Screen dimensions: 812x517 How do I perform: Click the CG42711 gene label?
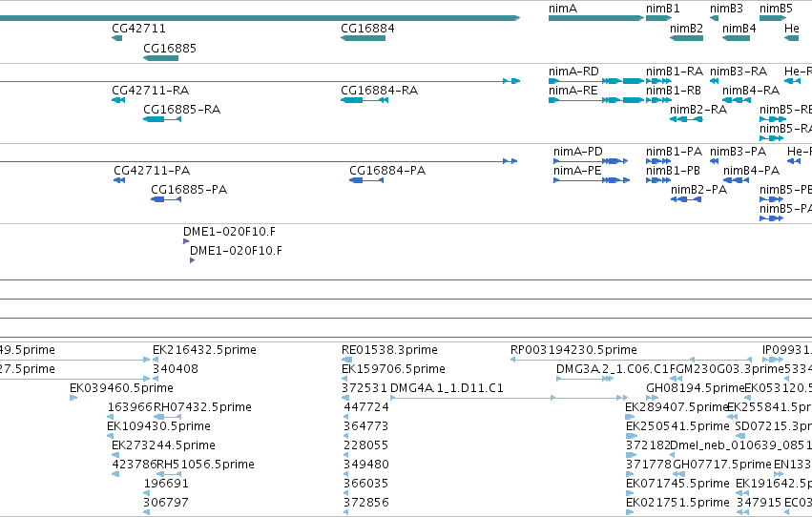[138, 29]
